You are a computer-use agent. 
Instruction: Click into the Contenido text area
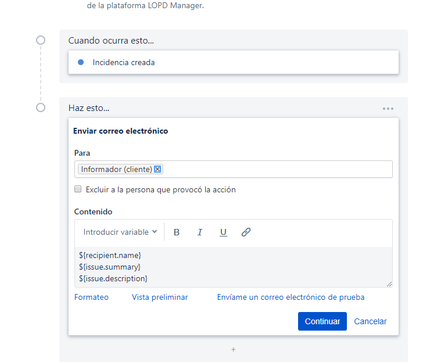pos(233,267)
